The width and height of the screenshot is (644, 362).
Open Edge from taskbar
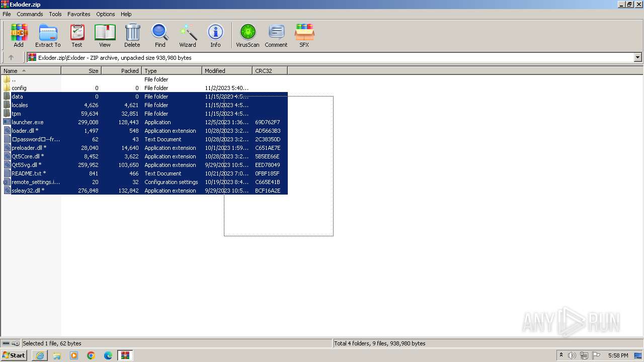point(108,355)
